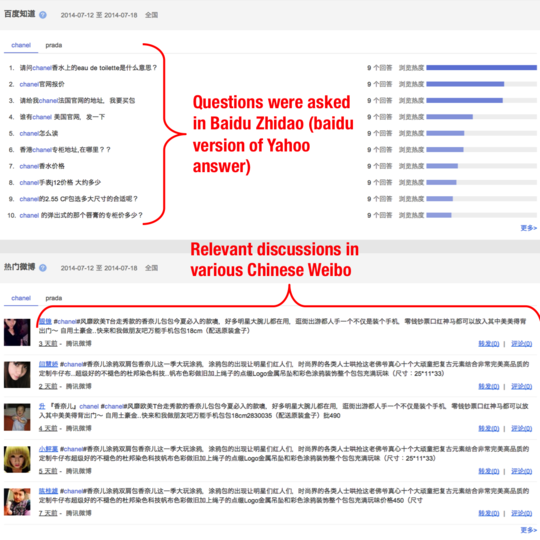Click the 4天前 timestamp link
The image size is (540, 540).
(48, 428)
